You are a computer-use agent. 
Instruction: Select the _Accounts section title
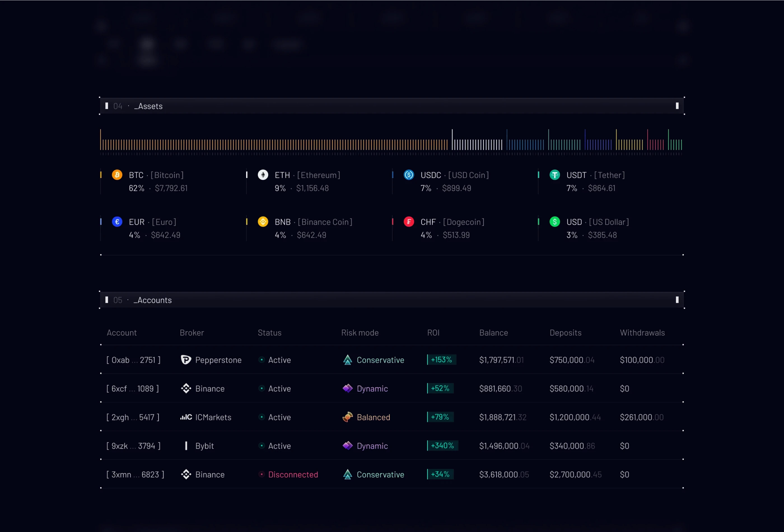pos(153,300)
